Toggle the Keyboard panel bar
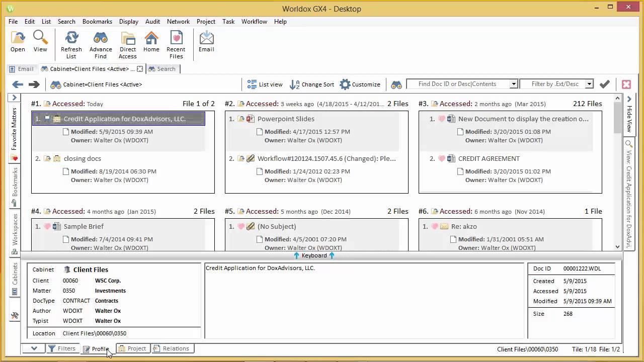644x362 pixels. coord(314,255)
